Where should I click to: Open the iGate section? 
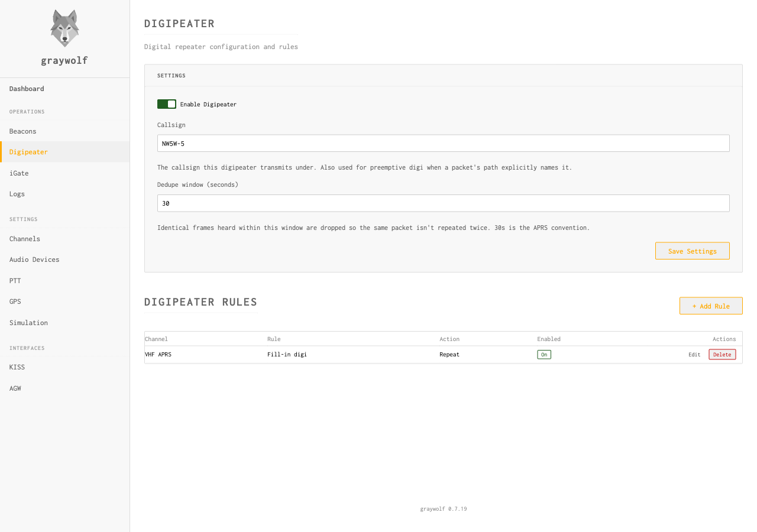click(19, 173)
